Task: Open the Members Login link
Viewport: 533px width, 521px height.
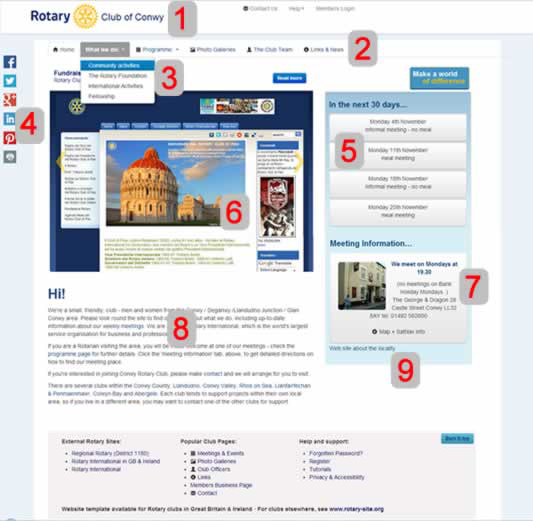Action: tap(335, 8)
